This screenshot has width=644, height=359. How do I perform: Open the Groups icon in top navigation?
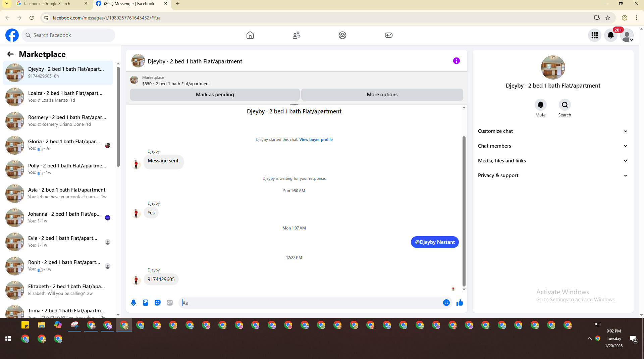pyautogui.click(x=342, y=35)
